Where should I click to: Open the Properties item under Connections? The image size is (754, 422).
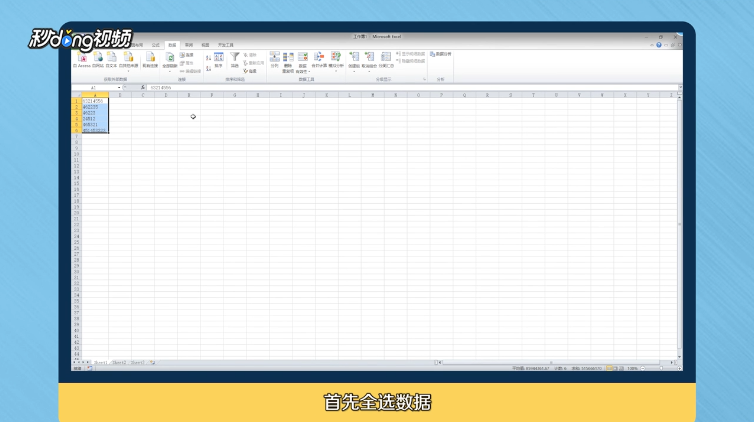187,63
